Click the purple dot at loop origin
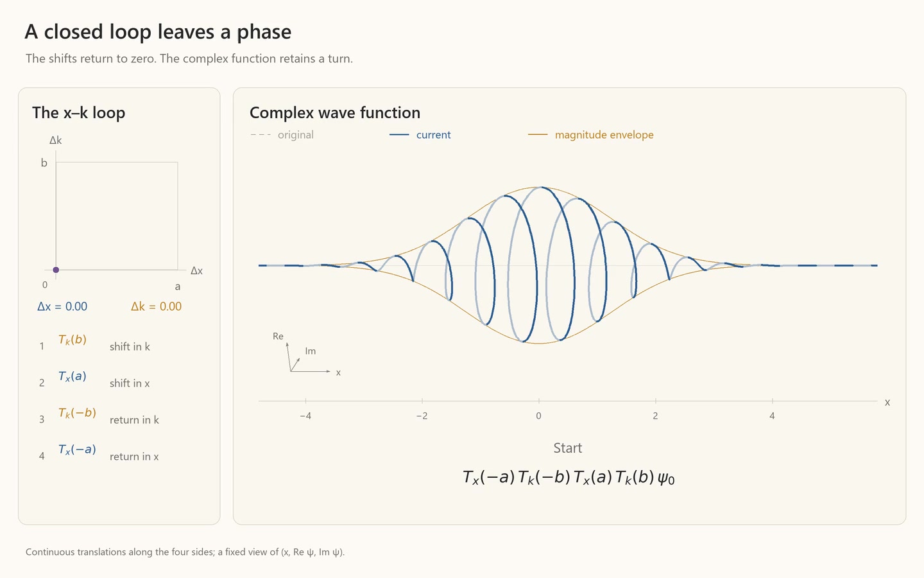924x578 pixels. pos(56,270)
